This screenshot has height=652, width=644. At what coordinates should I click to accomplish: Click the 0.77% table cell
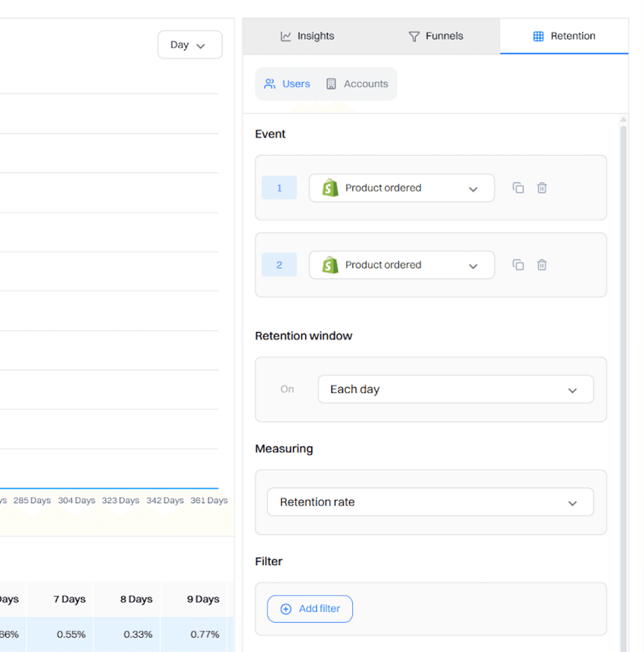193,634
